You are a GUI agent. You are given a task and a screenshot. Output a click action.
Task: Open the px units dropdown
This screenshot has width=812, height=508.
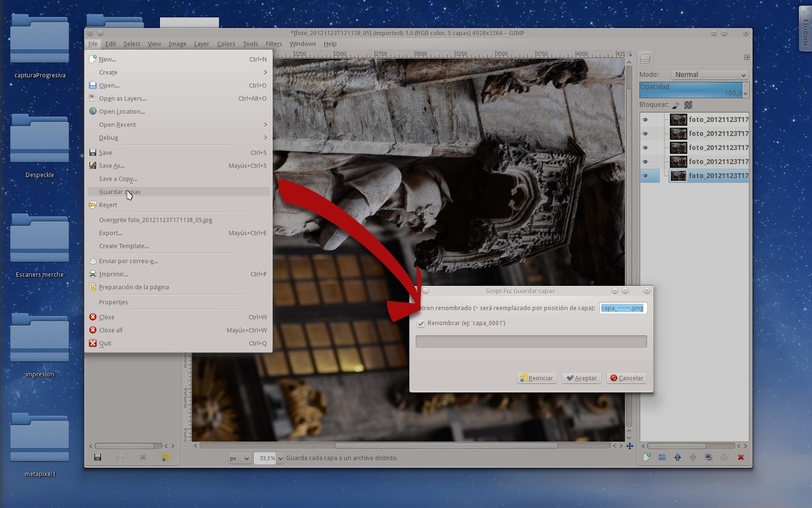[239, 458]
